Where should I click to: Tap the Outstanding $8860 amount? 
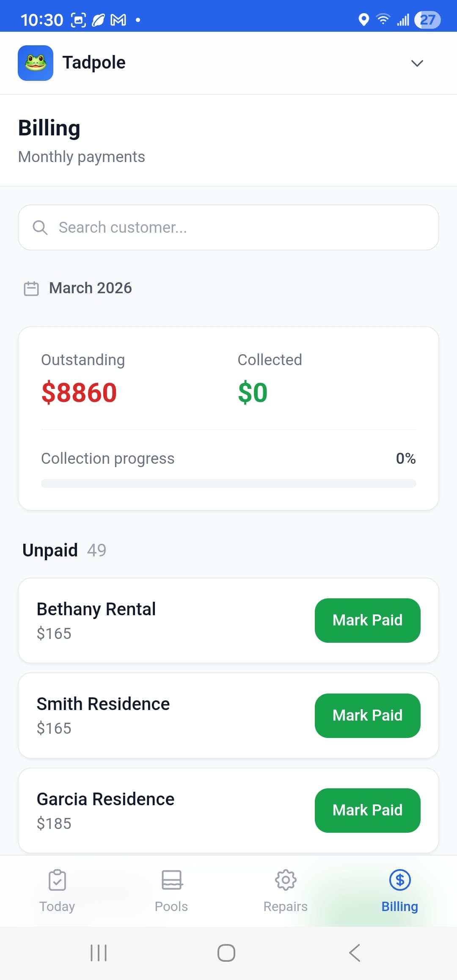(x=79, y=392)
